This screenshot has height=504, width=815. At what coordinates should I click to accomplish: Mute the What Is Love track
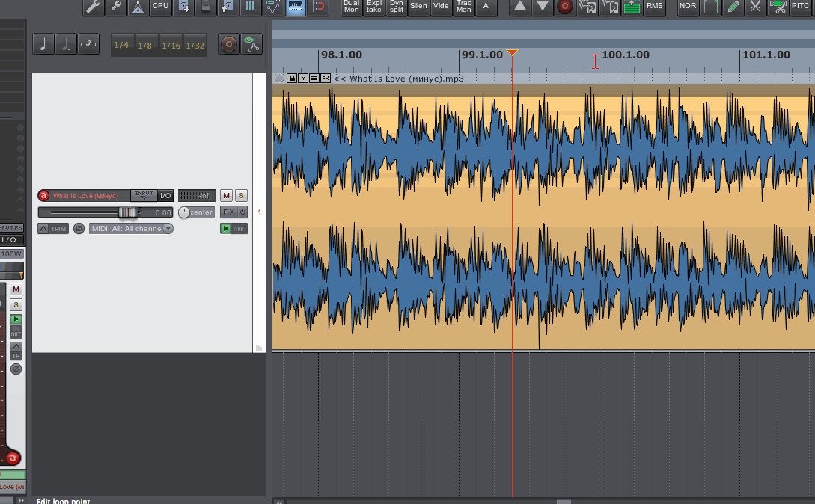[x=226, y=195]
